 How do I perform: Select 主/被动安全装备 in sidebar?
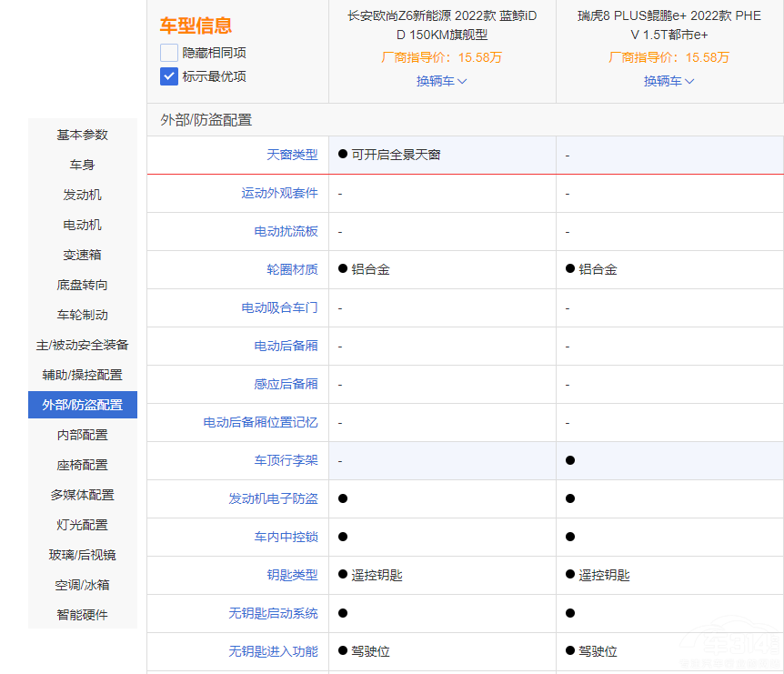(x=83, y=345)
